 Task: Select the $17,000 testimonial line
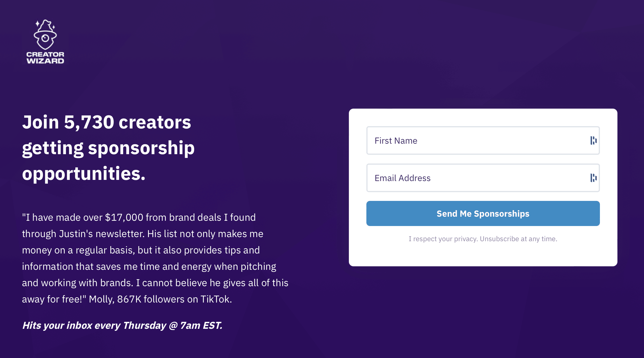(139, 218)
